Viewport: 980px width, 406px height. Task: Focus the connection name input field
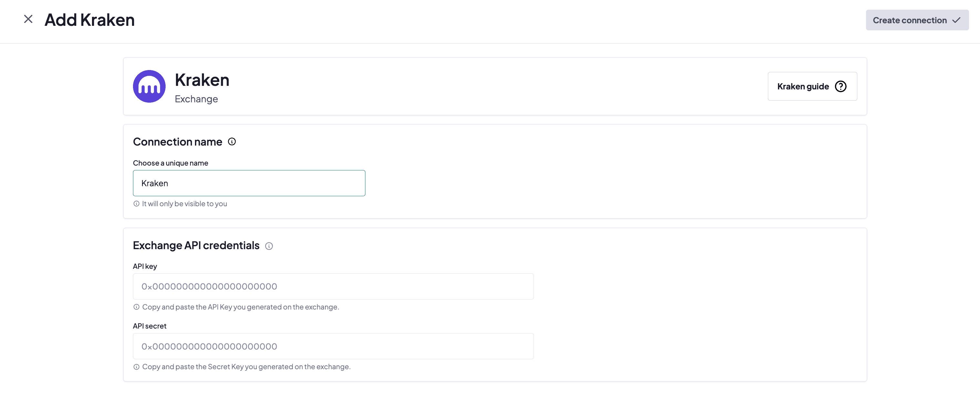click(249, 183)
